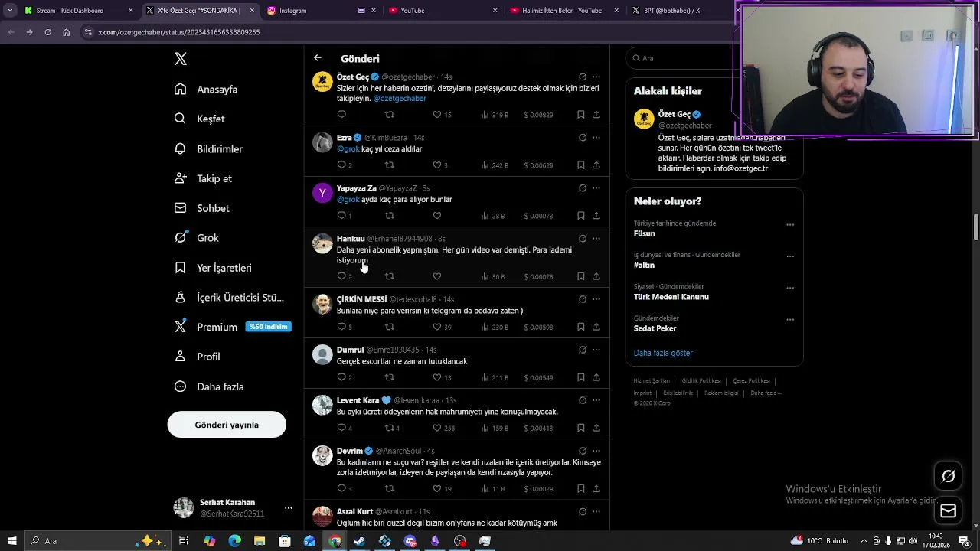Open Steam from the taskbar

click(x=360, y=541)
